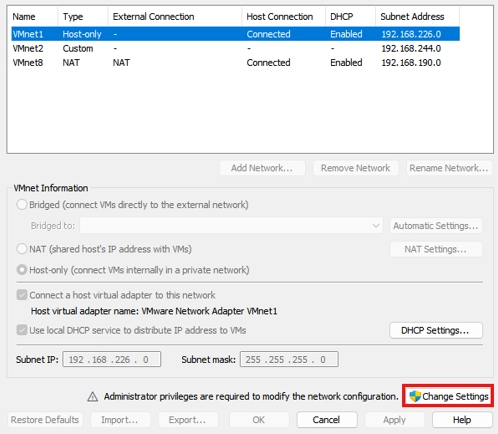The image size is (498, 434).
Task: Select the NAT radio button
Action: point(22,249)
